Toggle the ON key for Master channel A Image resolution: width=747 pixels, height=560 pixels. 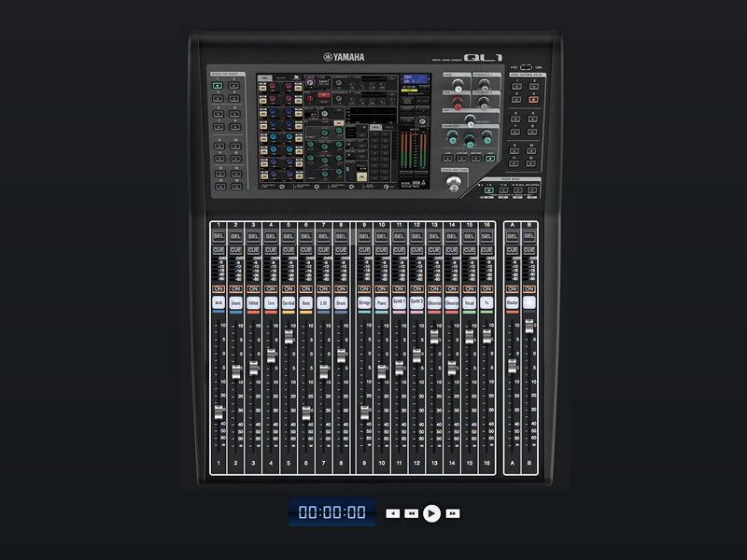point(512,289)
